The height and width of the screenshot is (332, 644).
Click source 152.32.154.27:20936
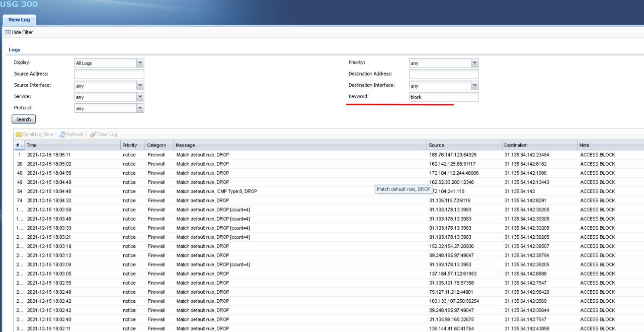click(x=451, y=246)
